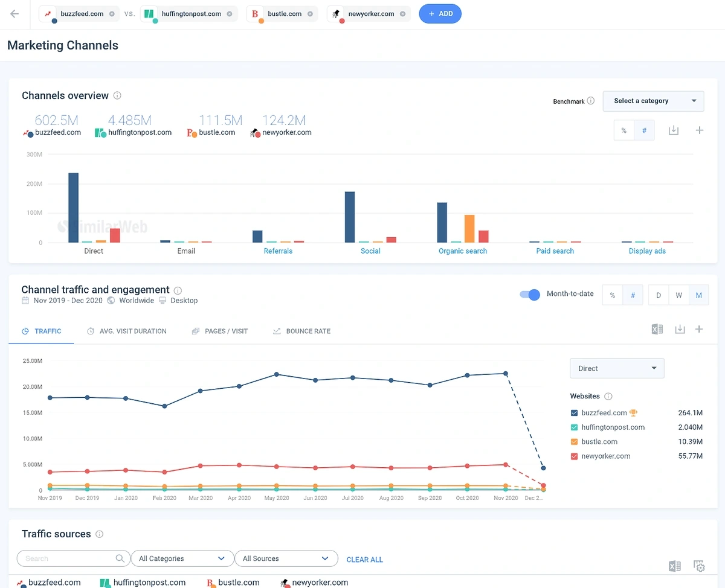Open the Display ads channel link

(647, 251)
